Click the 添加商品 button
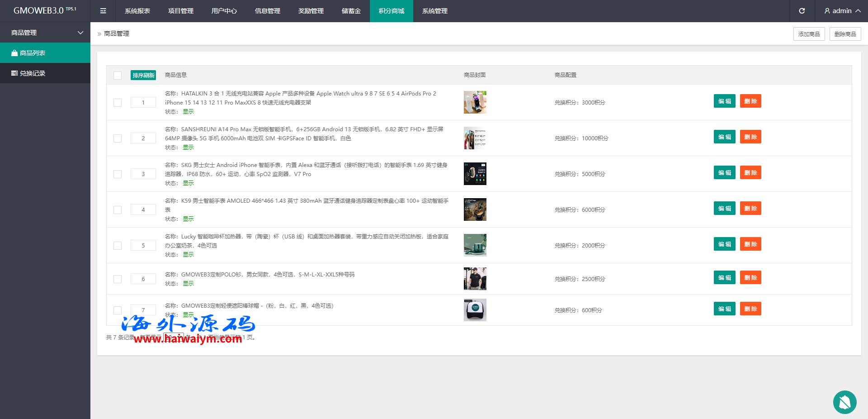 pos(809,34)
